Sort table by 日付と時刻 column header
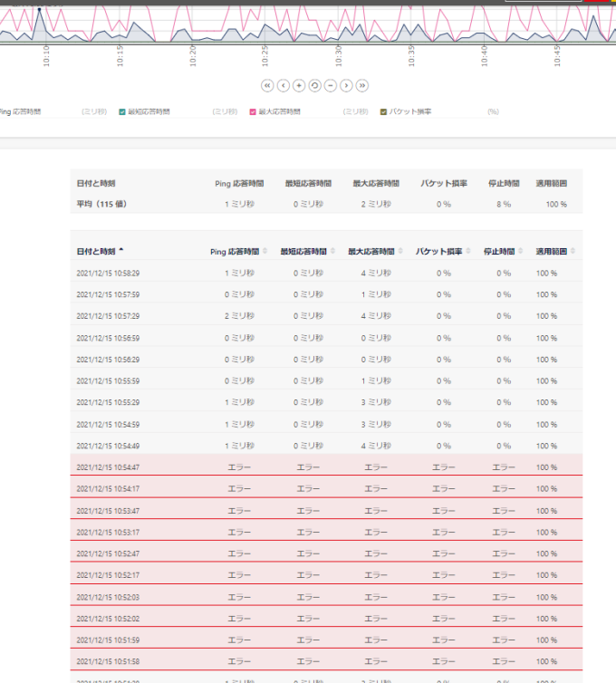This screenshot has height=683, width=616. (x=100, y=251)
